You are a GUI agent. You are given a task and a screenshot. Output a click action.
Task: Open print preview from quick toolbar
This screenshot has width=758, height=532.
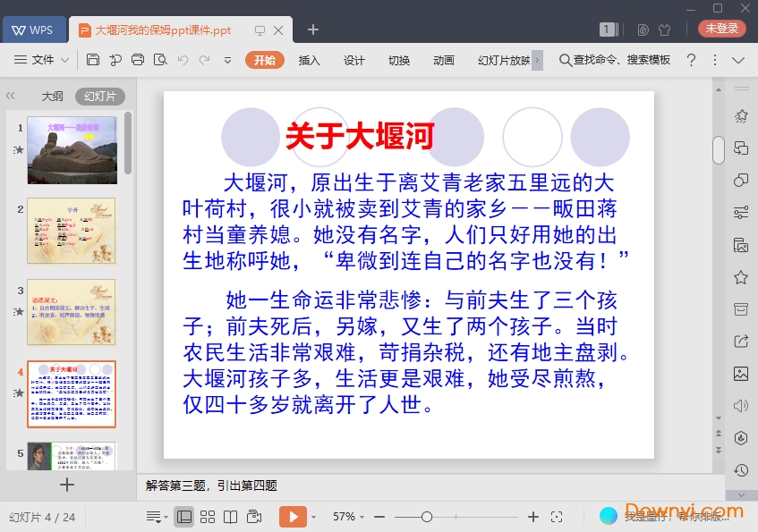click(x=160, y=60)
